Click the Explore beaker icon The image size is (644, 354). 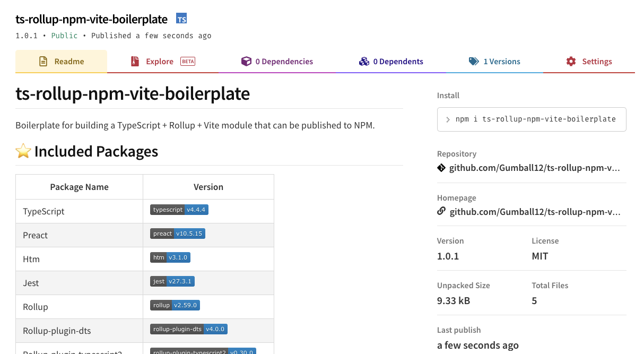134,61
